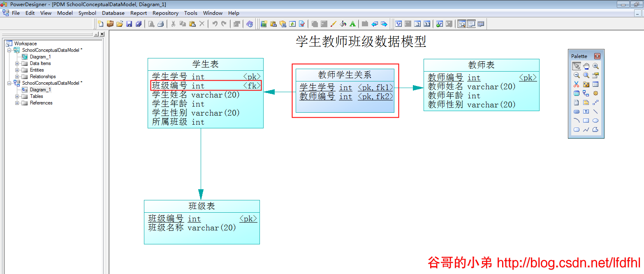Open the font color tool (green A icon)
This screenshot has width=644, height=274.
pos(352,24)
